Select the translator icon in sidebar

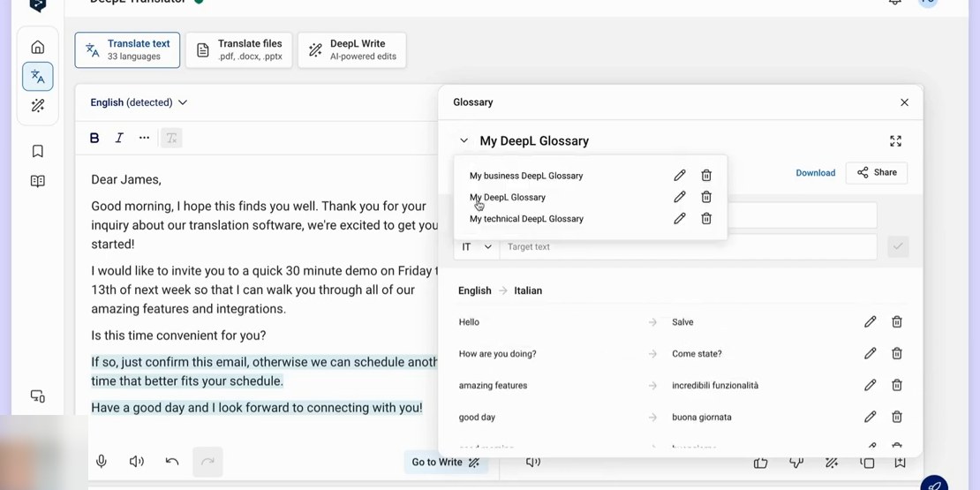(x=37, y=76)
